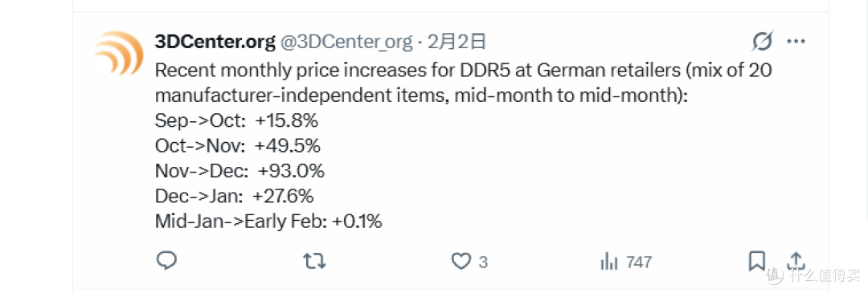Share the post via upload arrow icon

tap(795, 261)
